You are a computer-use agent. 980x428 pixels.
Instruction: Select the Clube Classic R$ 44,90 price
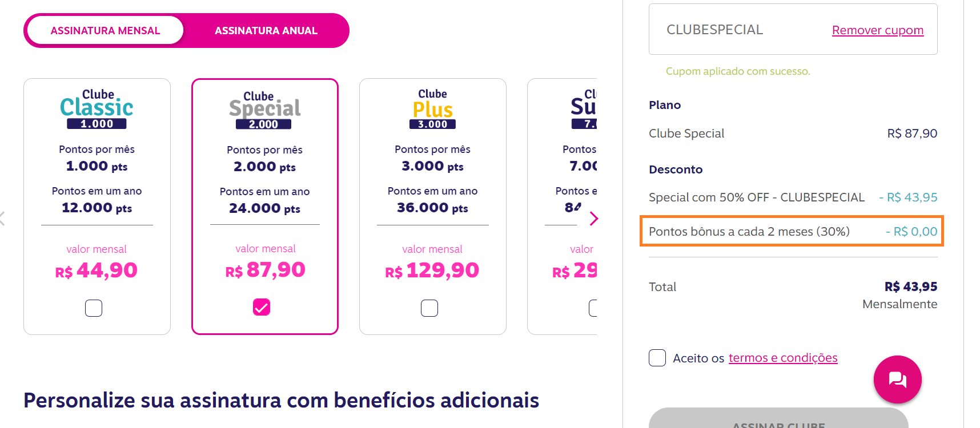tap(97, 270)
